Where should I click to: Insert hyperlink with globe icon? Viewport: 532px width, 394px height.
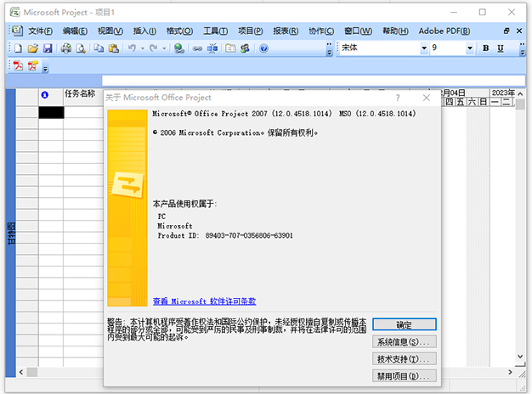178,48
